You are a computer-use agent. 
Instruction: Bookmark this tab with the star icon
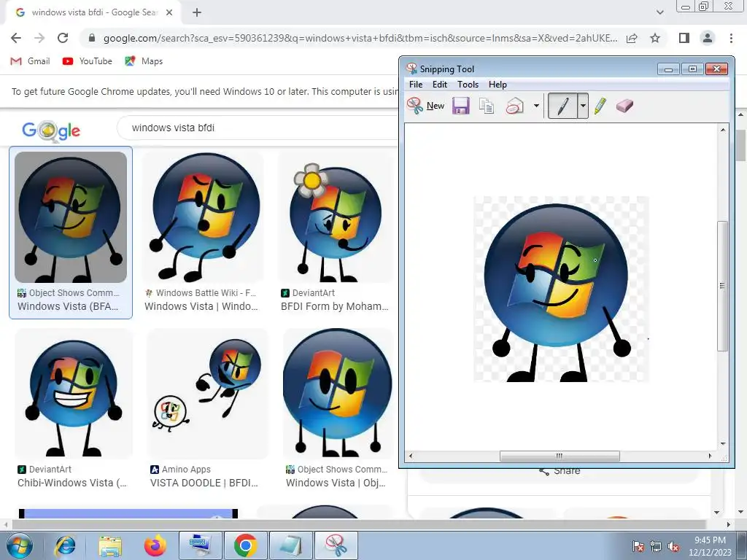(655, 38)
